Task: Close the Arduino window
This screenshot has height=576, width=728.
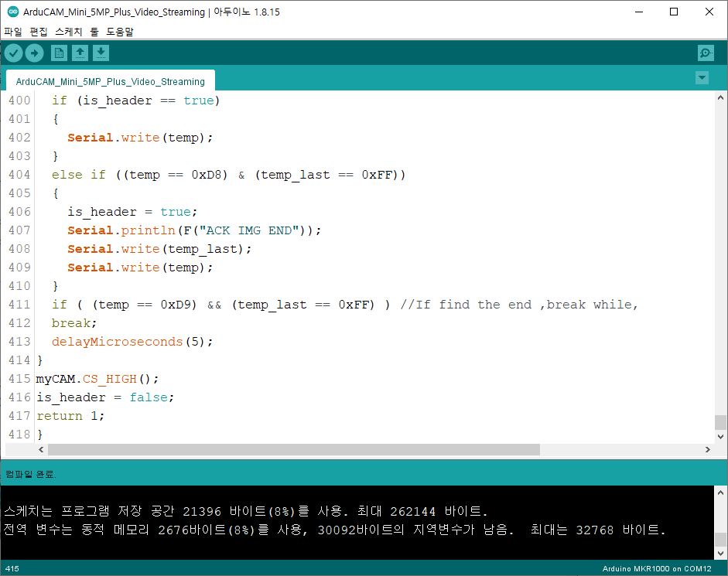Action: (709, 12)
